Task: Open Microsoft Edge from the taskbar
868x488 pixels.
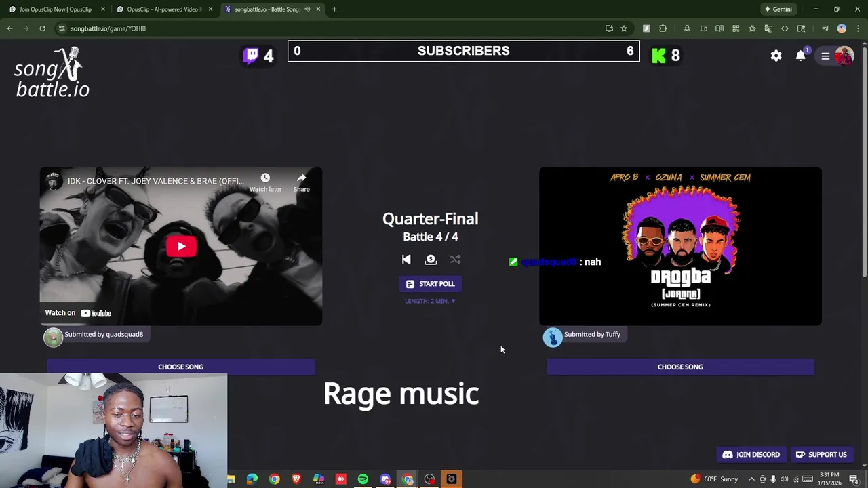Action: [252, 479]
